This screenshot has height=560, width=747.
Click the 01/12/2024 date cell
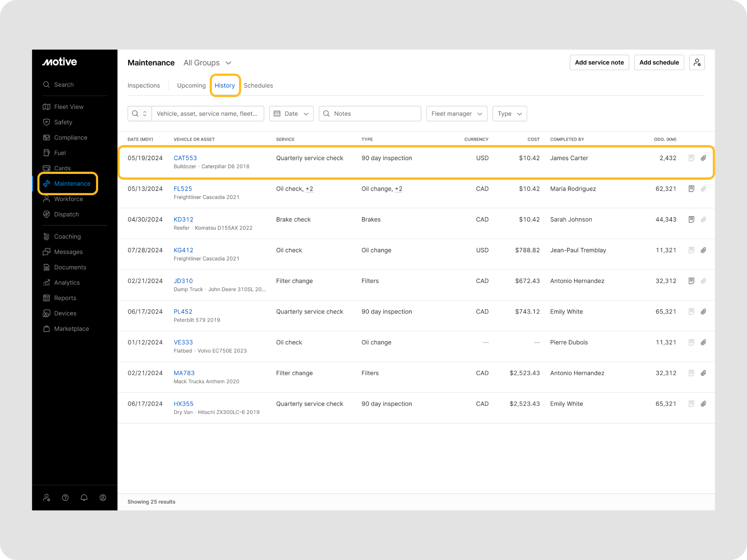click(x=145, y=342)
